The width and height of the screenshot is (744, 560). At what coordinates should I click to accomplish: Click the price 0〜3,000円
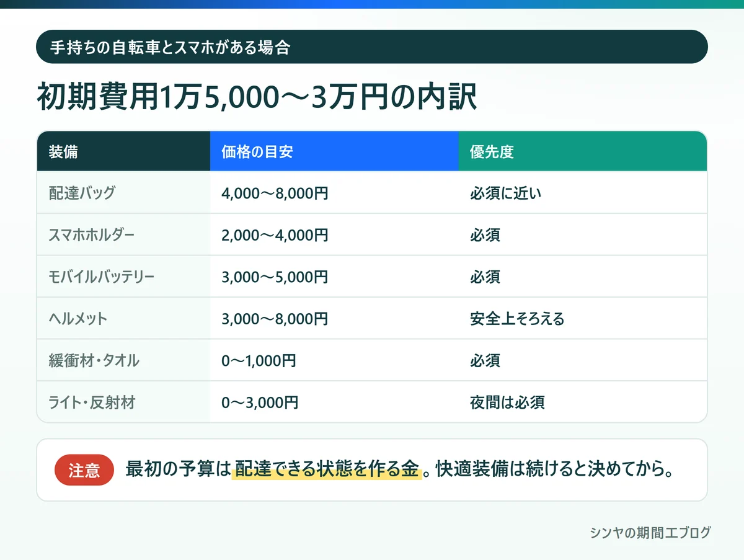click(x=260, y=402)
